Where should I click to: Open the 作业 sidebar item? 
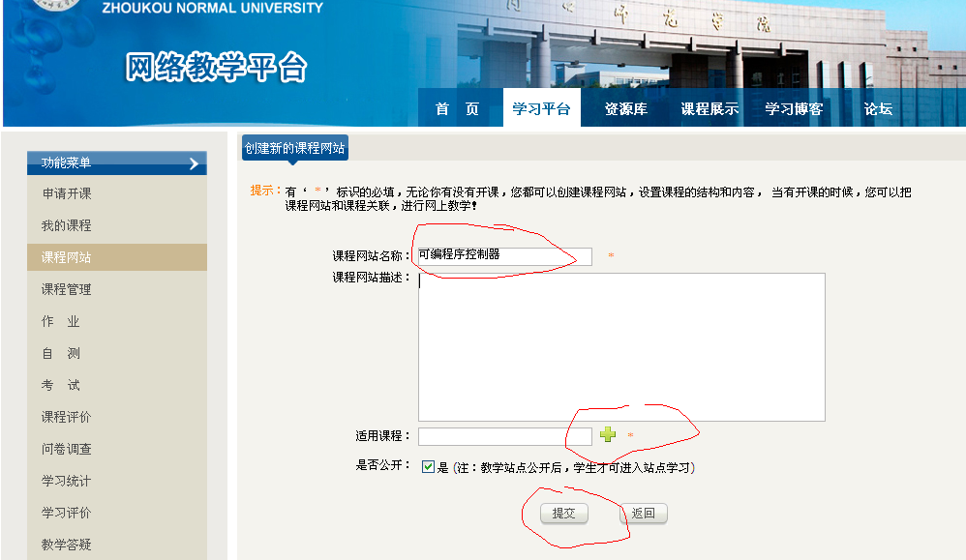(x=61, y=321)
